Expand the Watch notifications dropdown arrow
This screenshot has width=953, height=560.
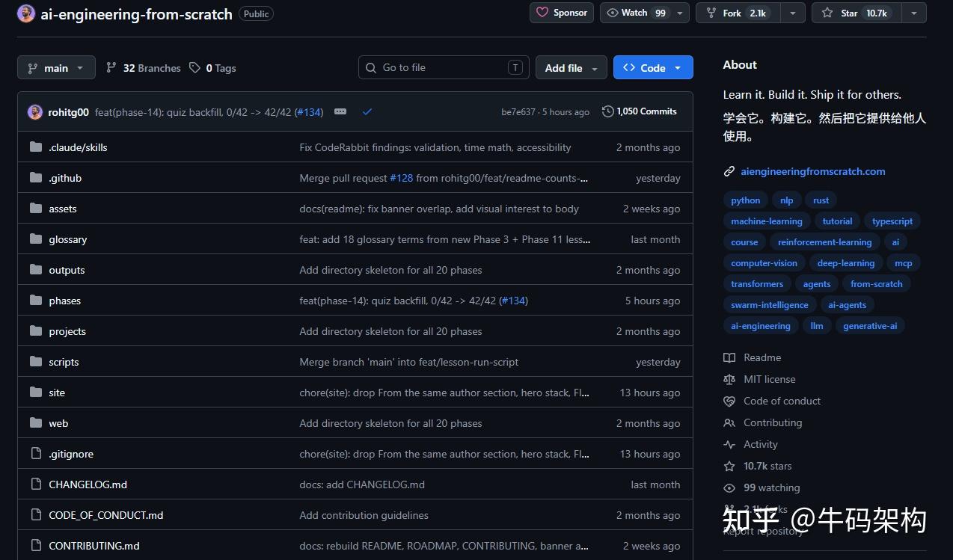pos(680,13)
